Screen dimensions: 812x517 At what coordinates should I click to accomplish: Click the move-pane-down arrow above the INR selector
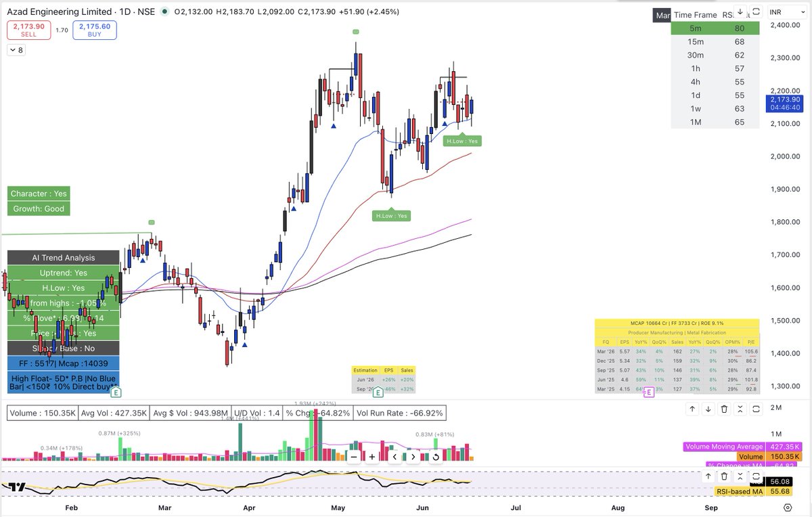click(740, 12)
